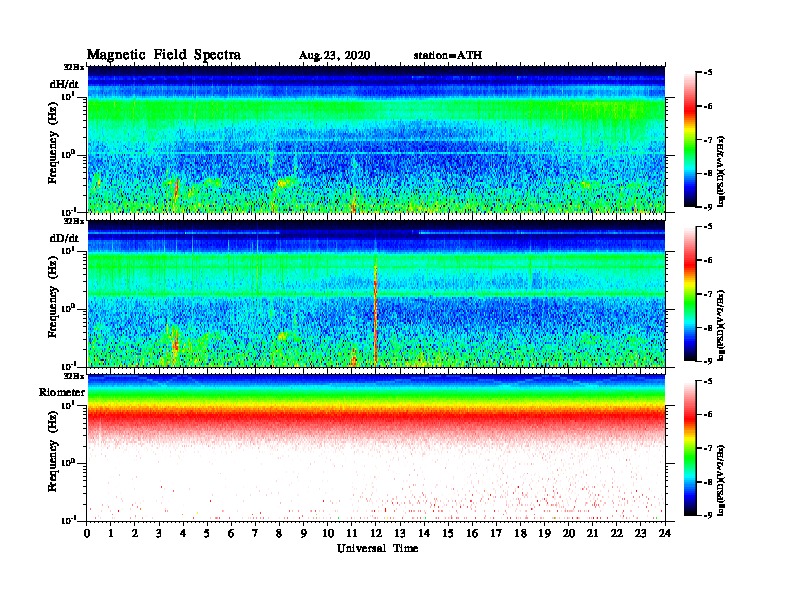Click the "-6" value on Riometer color bar

708,414
